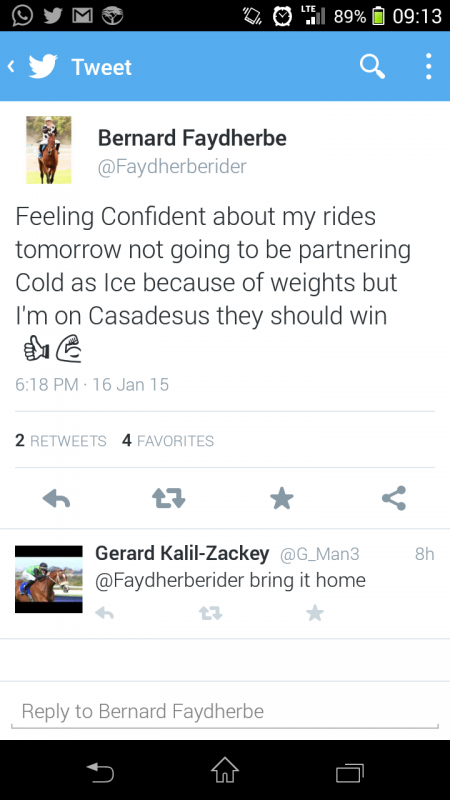
Task: Open the @Faydherberider handle under name
Action: coord(172,167)
